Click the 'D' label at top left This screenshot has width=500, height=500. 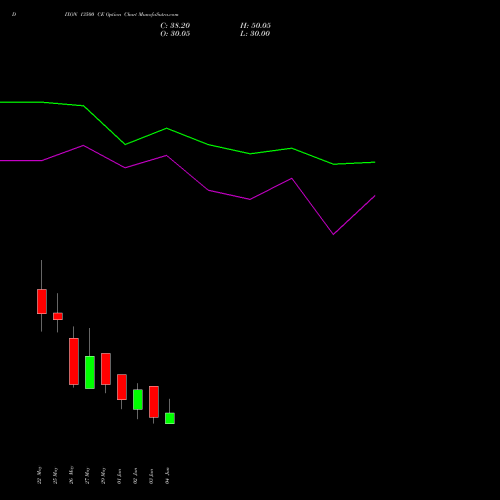[x=14, y=14]
